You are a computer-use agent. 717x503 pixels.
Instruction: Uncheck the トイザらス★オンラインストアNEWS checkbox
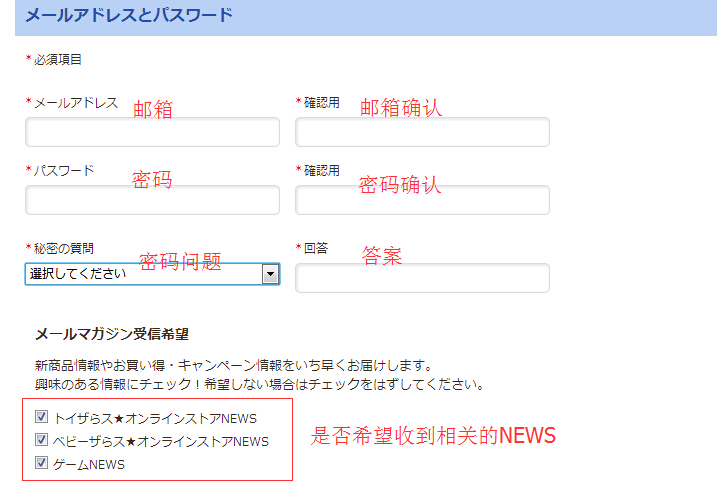[x=41, y=417]
